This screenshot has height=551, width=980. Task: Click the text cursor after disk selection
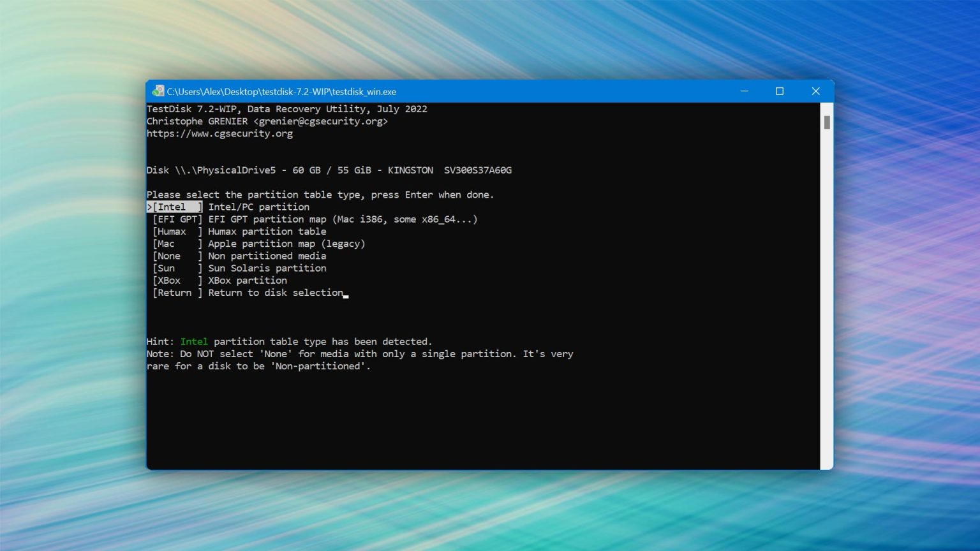[345, 295]
